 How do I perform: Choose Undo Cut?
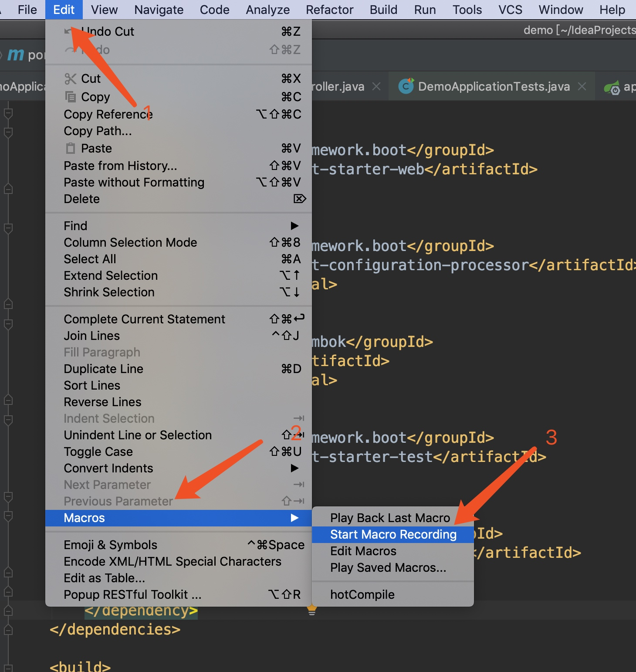[x=179, y=31]
